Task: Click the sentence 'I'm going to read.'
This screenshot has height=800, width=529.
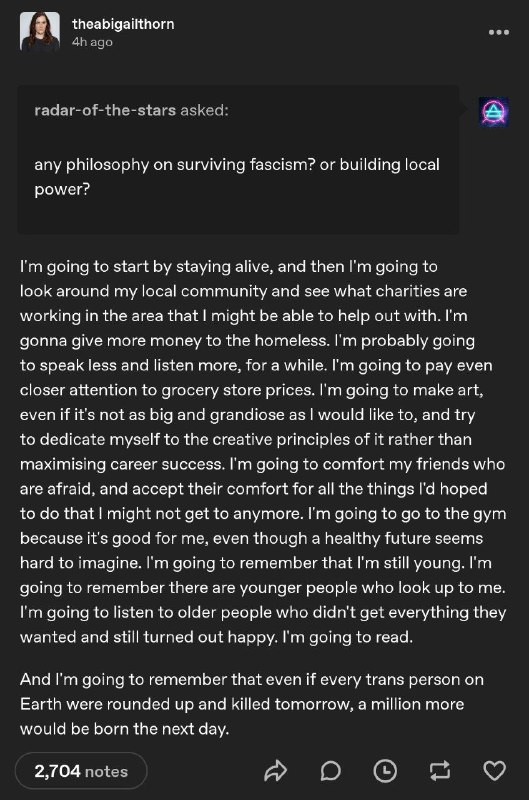Action: (347, 637)
